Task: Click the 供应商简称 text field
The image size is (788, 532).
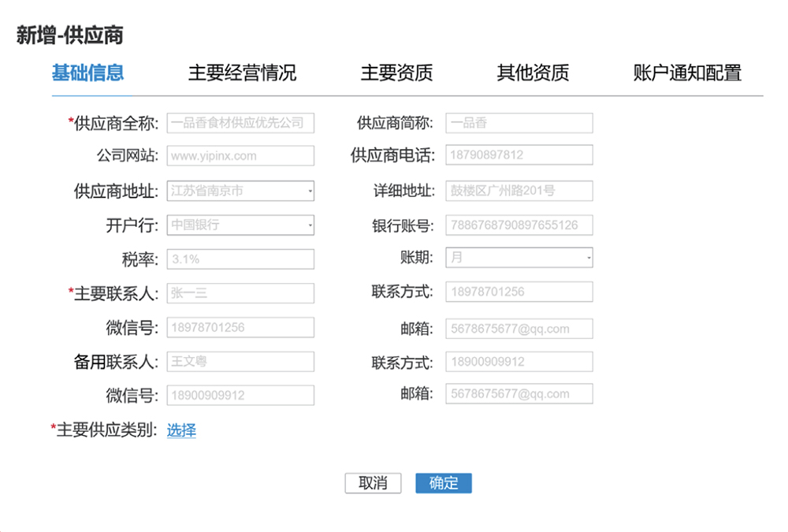Action: pyautogui.click(x=519, y=123)
